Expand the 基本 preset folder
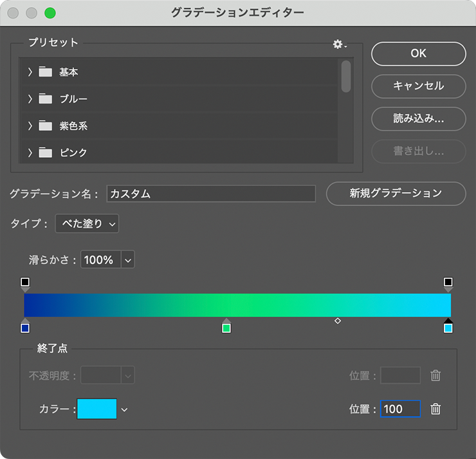Screen dimensions: 476x459 30,72
